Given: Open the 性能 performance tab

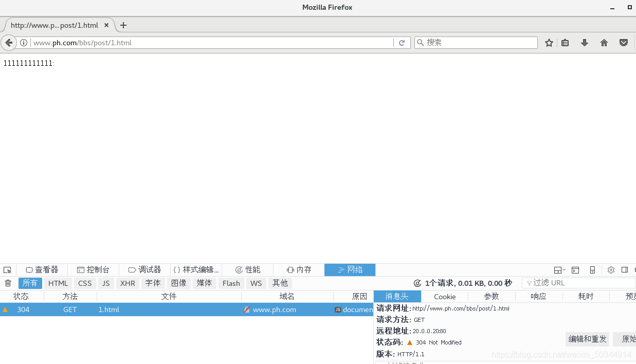Looking at the screenshot, I should pos(247,270).
